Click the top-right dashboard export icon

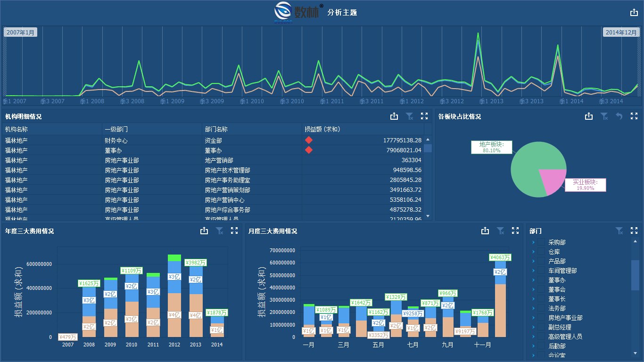(634, 13)
